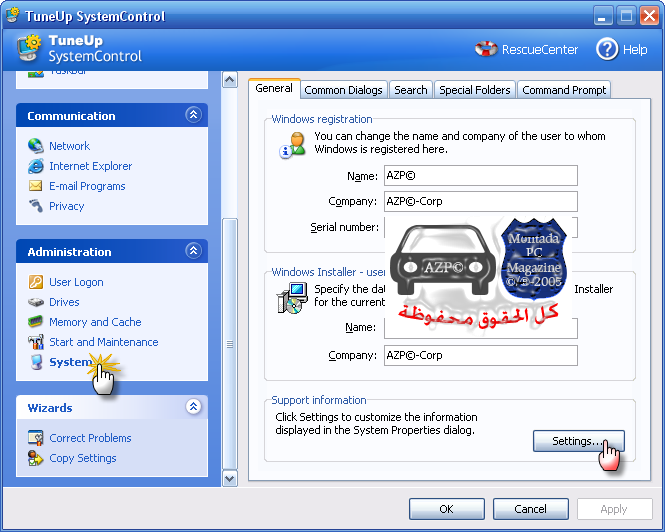
Task: Select the System link
Action: (x=70, y=362)
